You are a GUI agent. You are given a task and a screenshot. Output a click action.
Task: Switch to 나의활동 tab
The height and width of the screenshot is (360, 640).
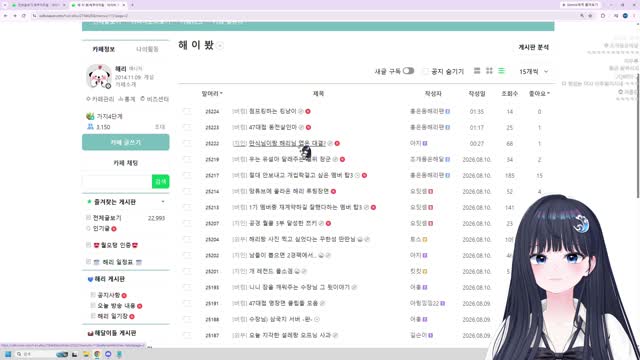click(x=147, y=49)
